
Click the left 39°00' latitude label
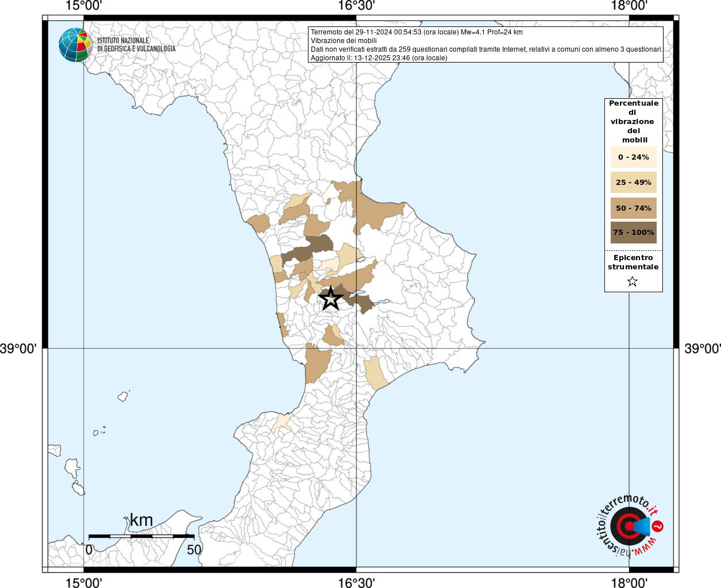(x=18, y=349)
